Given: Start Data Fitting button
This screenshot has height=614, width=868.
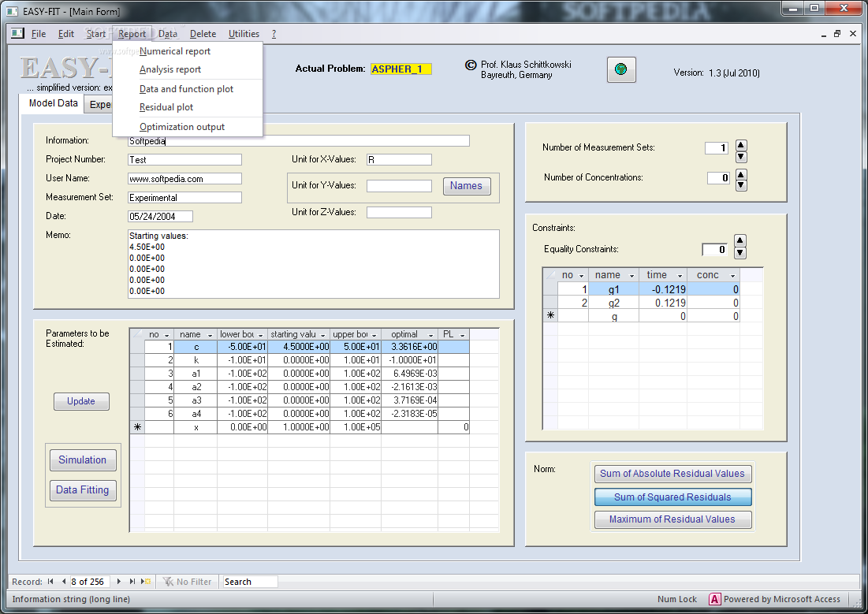Looking at the screenshot, I should [83, 490].
